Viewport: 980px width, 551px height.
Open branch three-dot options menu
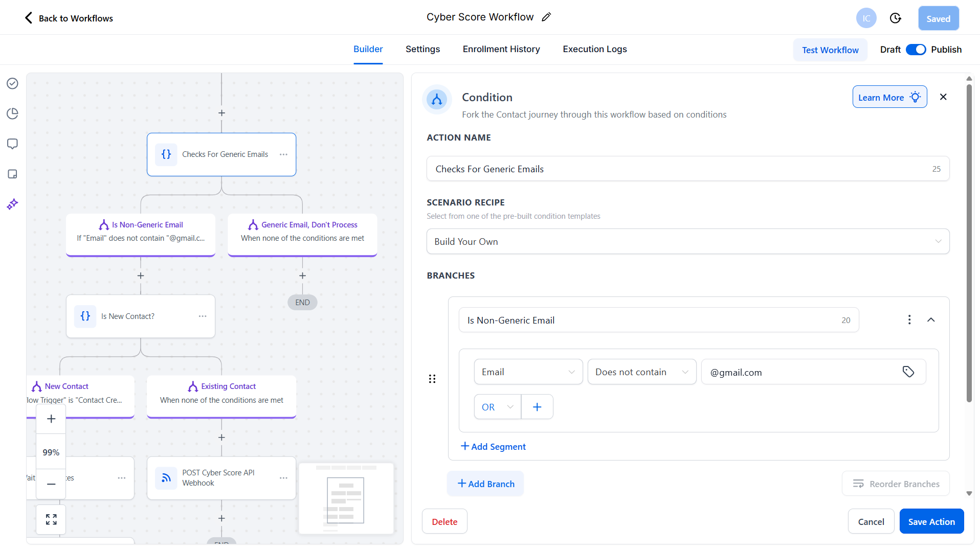click(909, 320)
